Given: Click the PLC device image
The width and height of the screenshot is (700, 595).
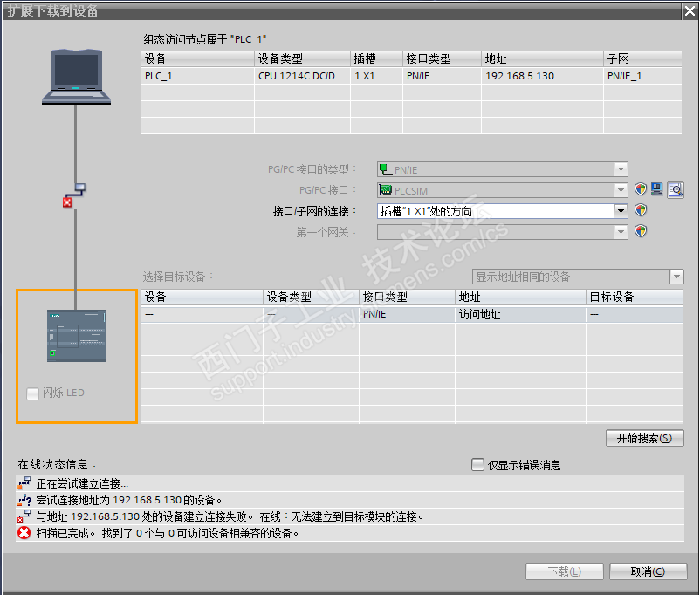Looking at the screenshot, I should coord(76,336).
